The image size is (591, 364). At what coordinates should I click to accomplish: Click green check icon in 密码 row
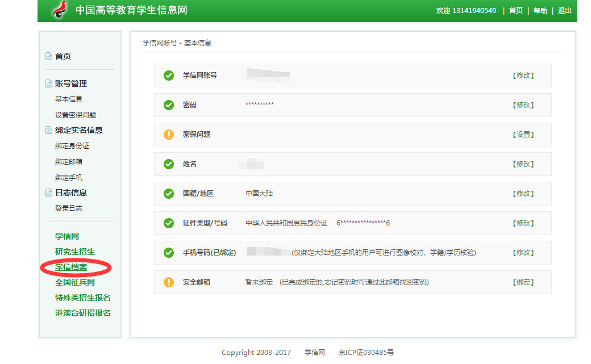[169, 104]
